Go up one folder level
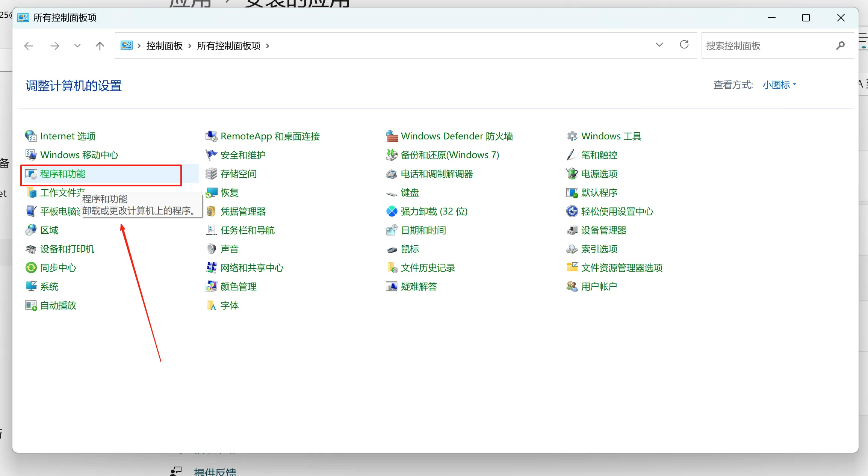Viewport: 868px width, 476px height. coord(100,46)
